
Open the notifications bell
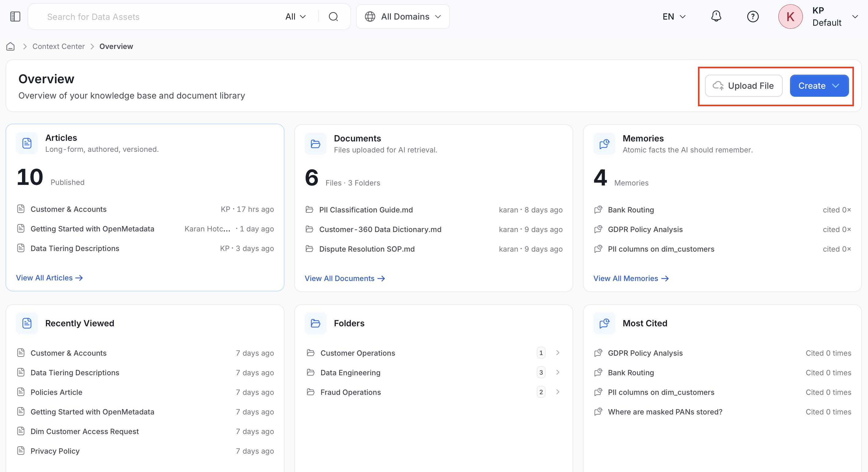point(716,16)
